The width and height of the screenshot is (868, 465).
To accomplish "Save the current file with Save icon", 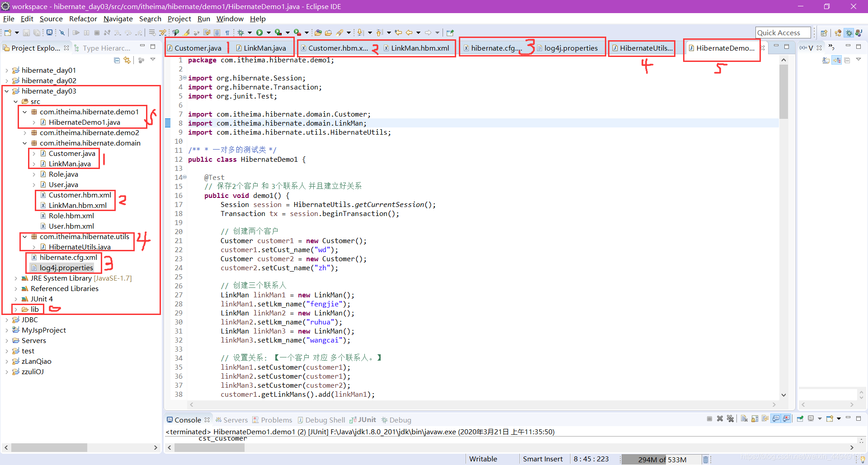I will click(26, 33).
